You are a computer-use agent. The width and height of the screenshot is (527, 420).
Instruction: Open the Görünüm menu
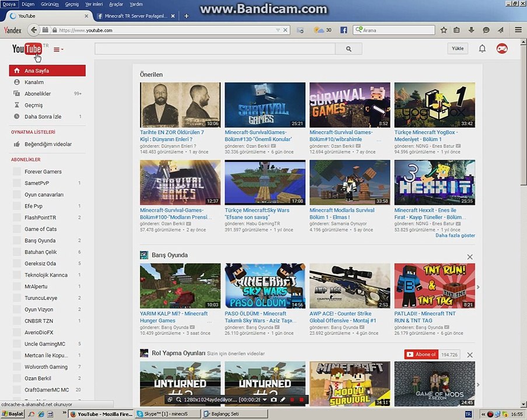50,4
